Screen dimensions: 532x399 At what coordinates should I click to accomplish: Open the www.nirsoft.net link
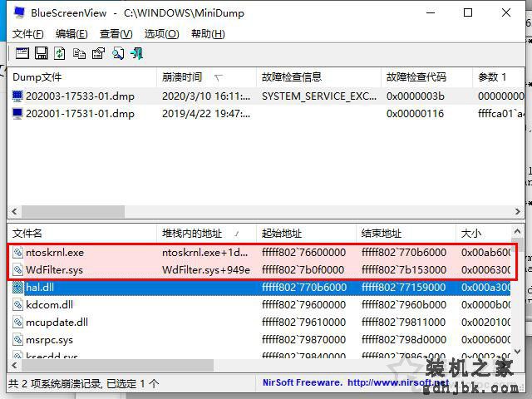pyautogui.click(x=398, y=382)
